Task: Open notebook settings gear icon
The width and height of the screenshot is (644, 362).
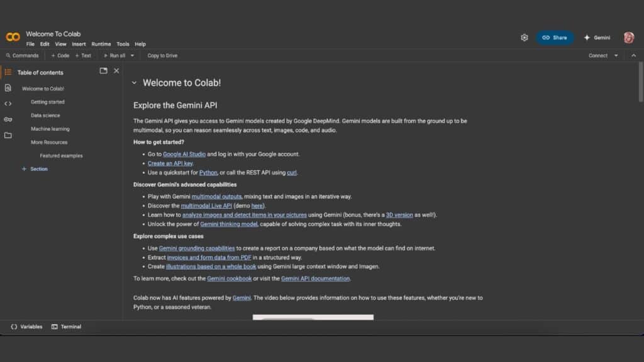Action: pyautogui.click(x=525, y=38)
